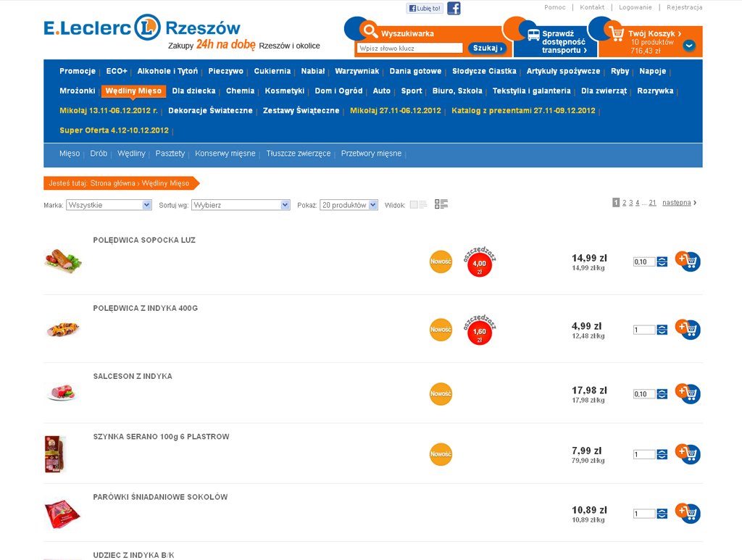742x560 pixels.
Task: Click the Szynka Serano product thumbnail
Action: (56, 454)
